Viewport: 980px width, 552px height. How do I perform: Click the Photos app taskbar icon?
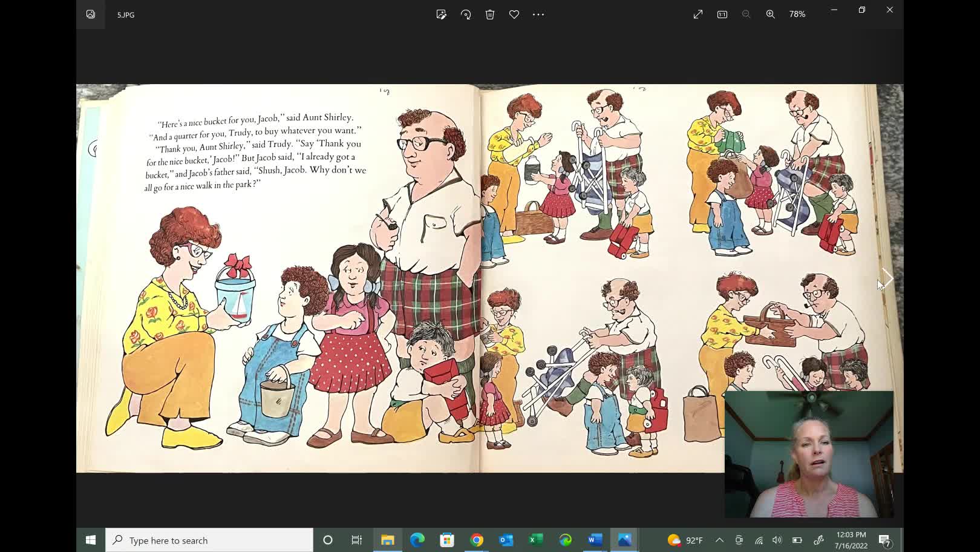pos(625,540)
